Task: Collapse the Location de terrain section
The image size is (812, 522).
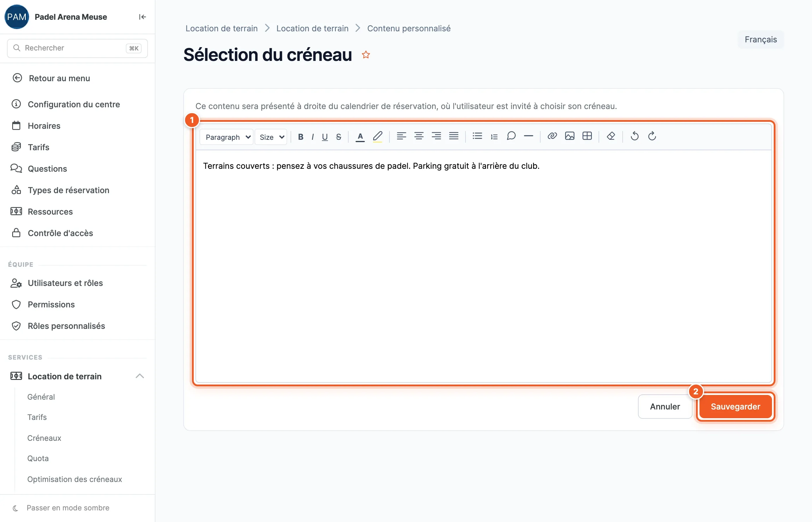Action: click(x=139, y=376)
